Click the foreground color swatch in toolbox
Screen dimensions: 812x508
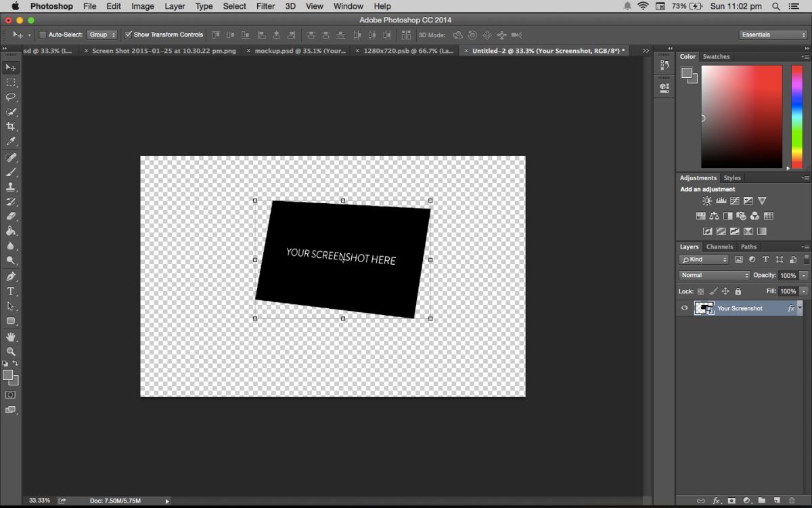click(x=7, y=375)
